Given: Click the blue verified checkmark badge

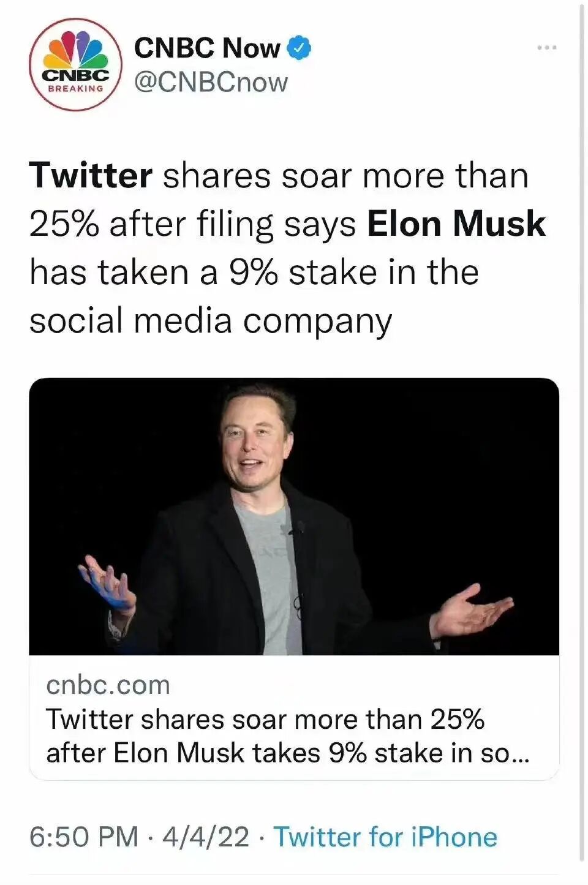Looking at the screenshot, I should (x=299, y=48).
